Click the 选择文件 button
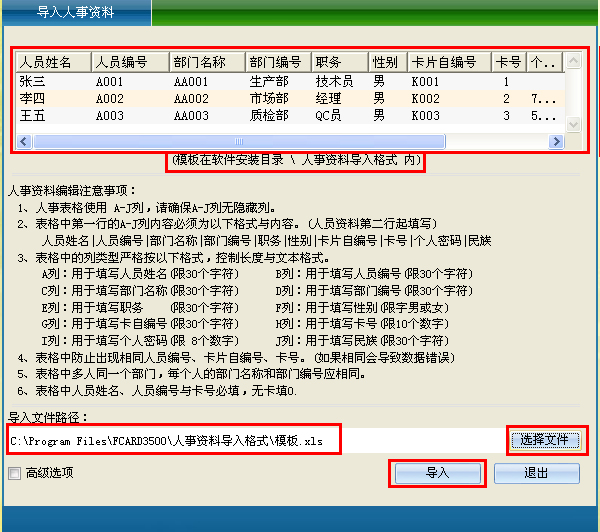Screen dimensions: 600x532 546,439
